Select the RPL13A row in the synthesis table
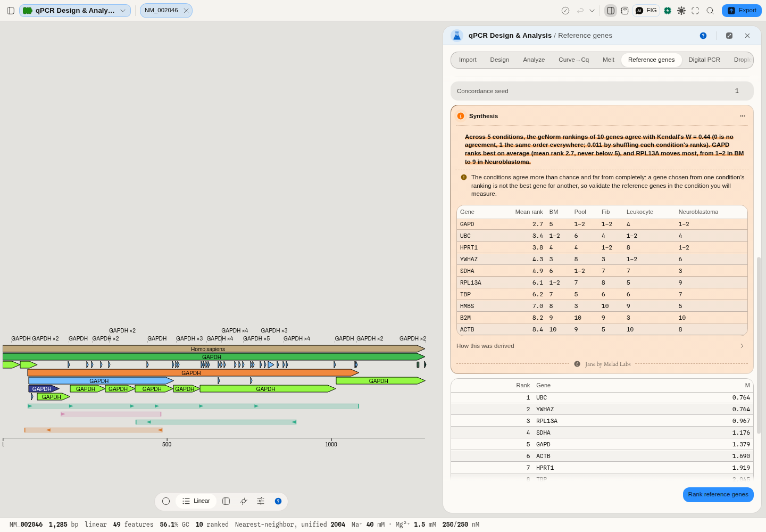Screen dimensions: 766x532 [602, 282]
